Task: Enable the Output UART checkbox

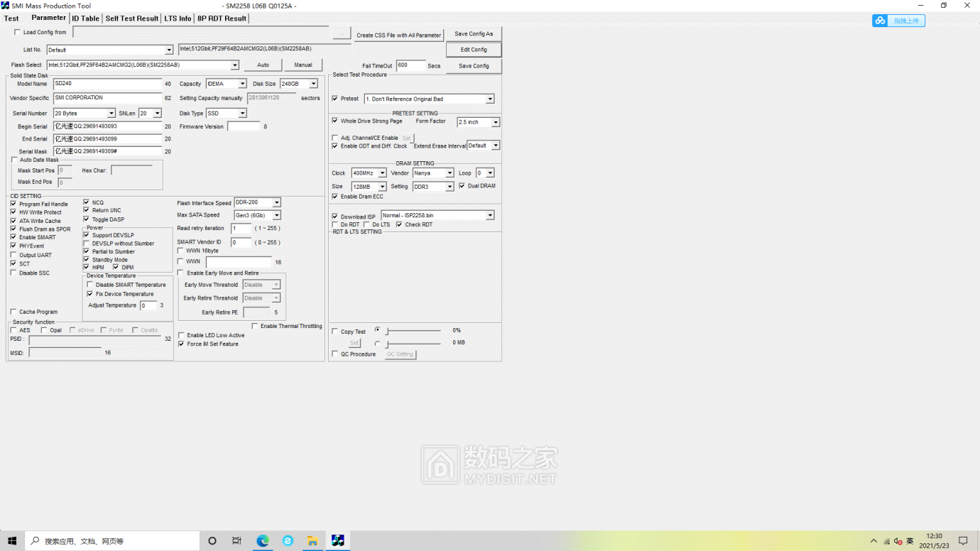Action: click(x=13, y=255)
